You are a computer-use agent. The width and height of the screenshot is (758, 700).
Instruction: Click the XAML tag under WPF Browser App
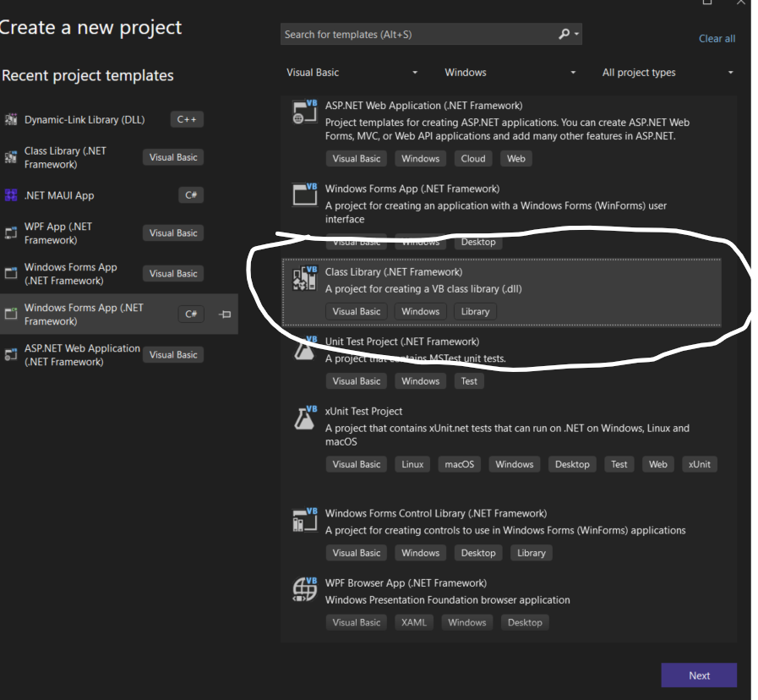point(414,622)
